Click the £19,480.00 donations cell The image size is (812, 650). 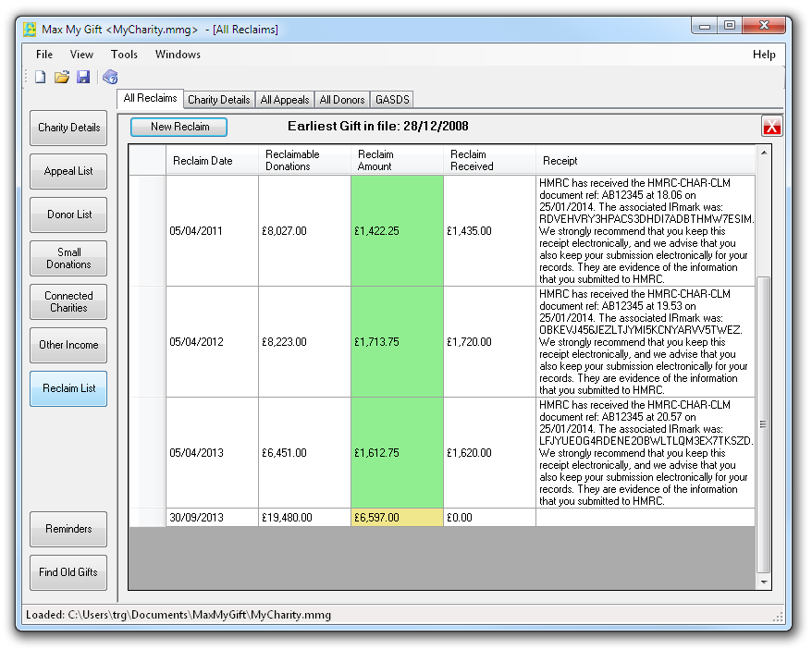tap(304, 518)
